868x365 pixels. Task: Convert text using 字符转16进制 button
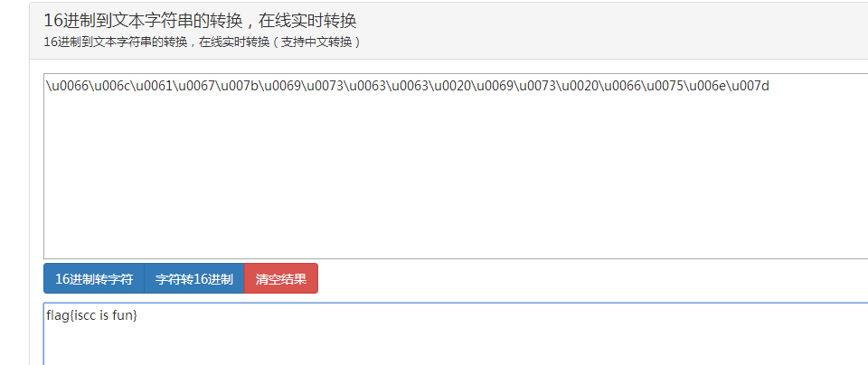(193, 279)
